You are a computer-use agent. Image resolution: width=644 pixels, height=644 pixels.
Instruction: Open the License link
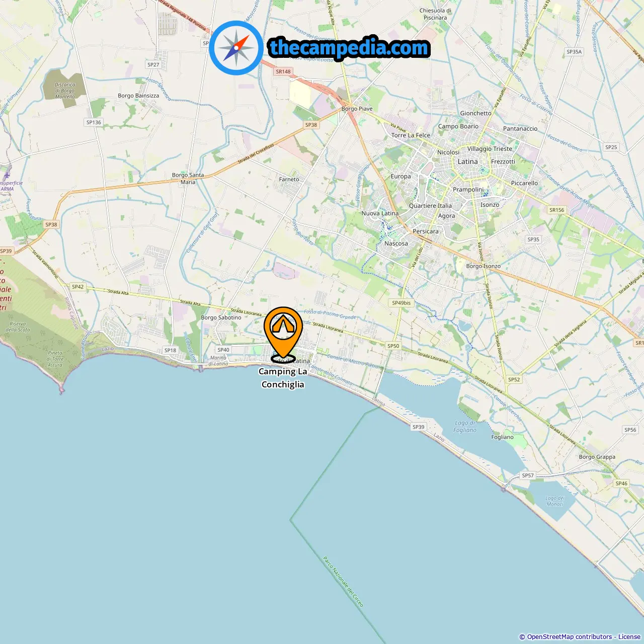[629, 637]
